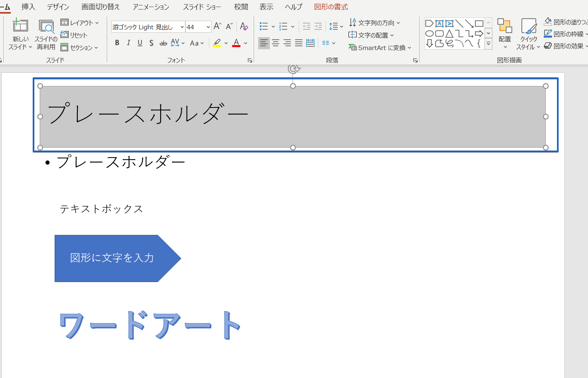Expand the セクション section menu

(x=79, y=48)
